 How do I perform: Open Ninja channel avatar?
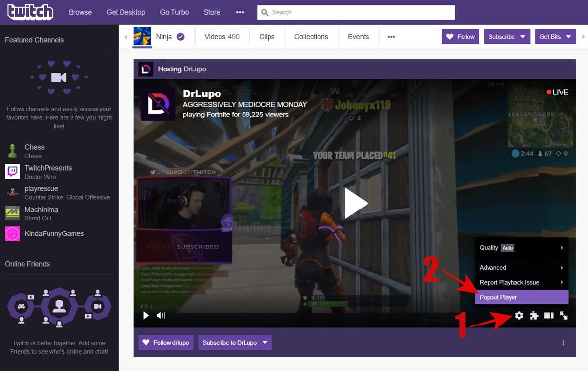click(143, 37)
